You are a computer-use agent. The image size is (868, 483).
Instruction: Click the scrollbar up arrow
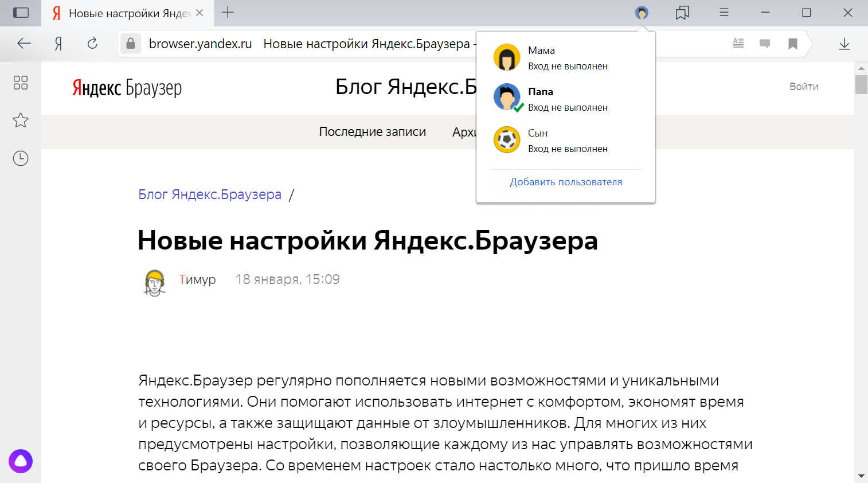tap(861, 68)
